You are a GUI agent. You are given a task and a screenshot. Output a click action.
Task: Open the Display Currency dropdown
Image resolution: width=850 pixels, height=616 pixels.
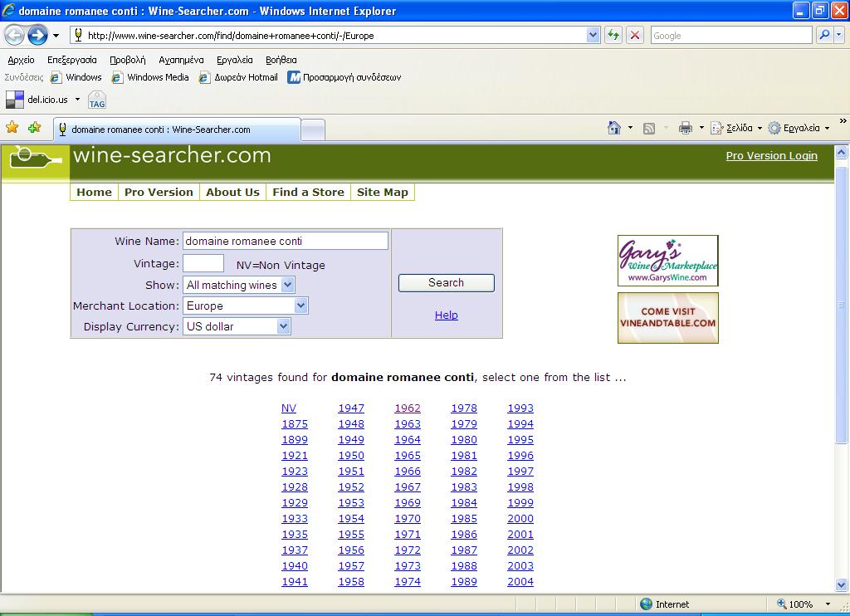point(237,326)
